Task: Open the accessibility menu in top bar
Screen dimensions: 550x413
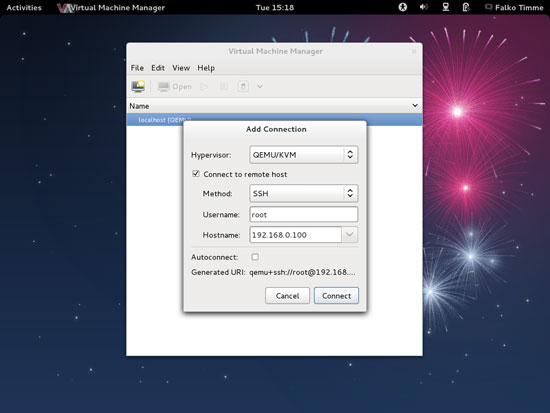Action: pyautogui.click(x=403, y=7)
